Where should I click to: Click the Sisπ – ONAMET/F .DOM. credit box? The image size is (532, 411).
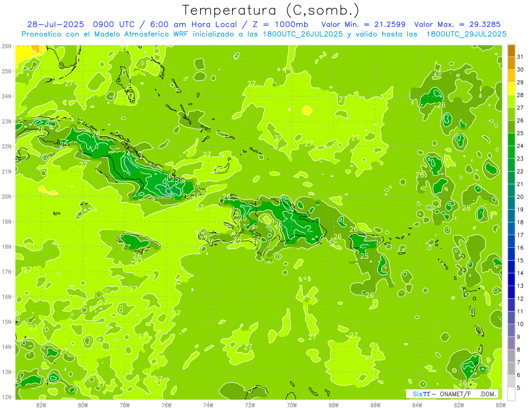pyautogui.click(x=452, y=394)
